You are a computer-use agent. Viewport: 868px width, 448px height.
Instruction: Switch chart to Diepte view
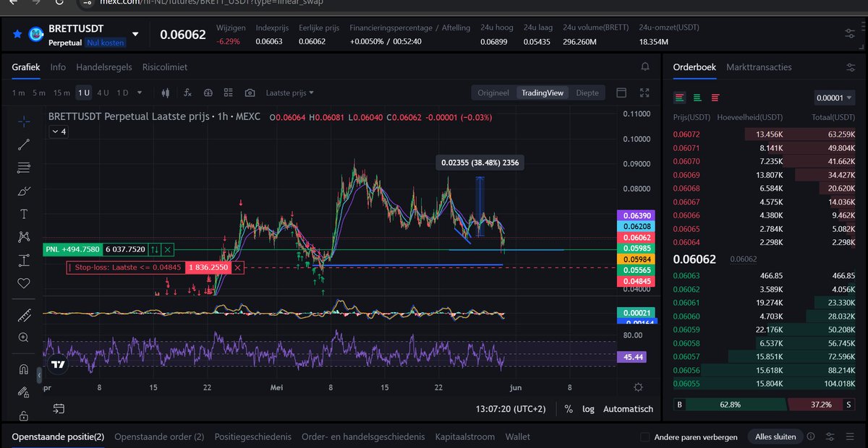(587, 92)
